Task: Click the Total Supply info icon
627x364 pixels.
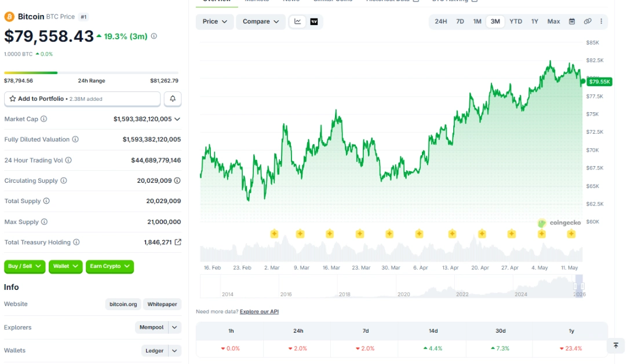Action: point(46,201)
